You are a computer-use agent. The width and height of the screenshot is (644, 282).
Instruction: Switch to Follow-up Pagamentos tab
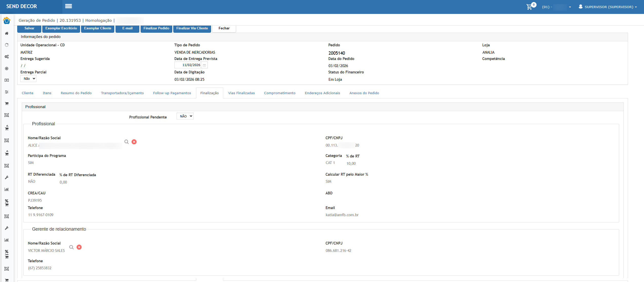pos(172,93)
